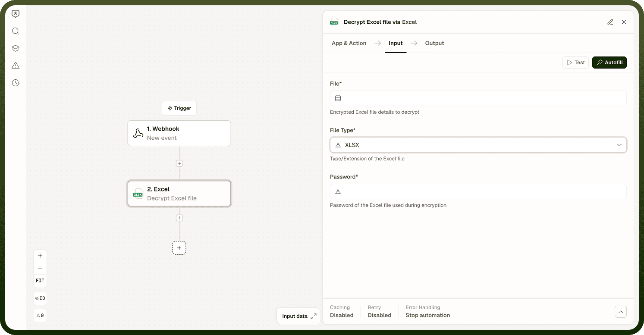
Task: Select the Trigger label
Action: click(x=179, y=108)
